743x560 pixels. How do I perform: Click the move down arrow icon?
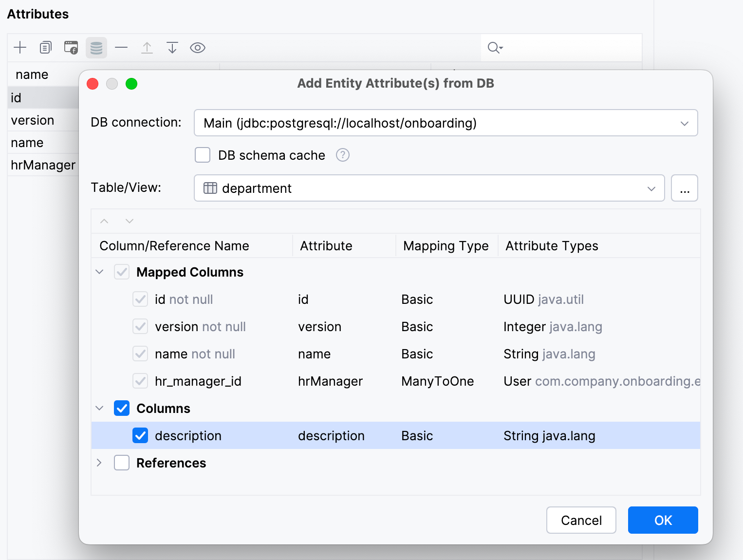tap(172, 48)
